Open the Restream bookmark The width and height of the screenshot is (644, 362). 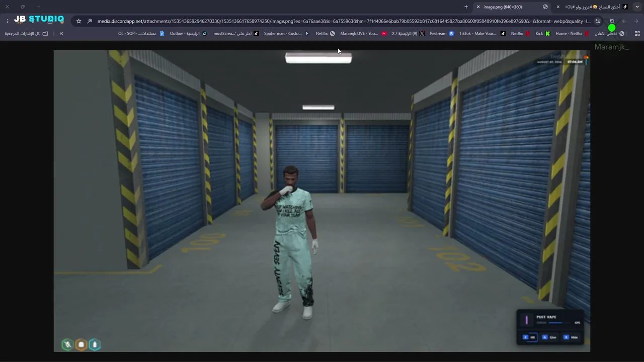[x=442, y=34]
